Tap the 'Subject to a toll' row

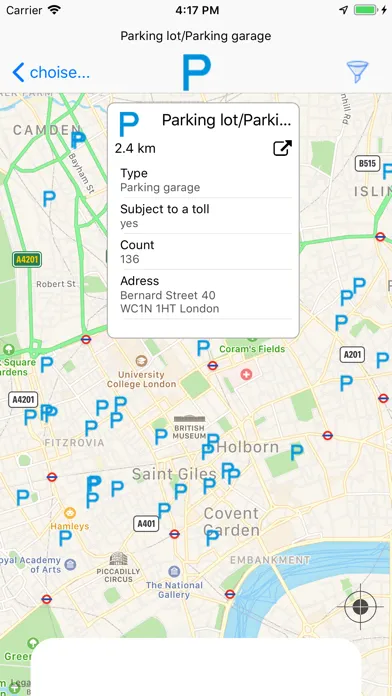tap(206, 216)
